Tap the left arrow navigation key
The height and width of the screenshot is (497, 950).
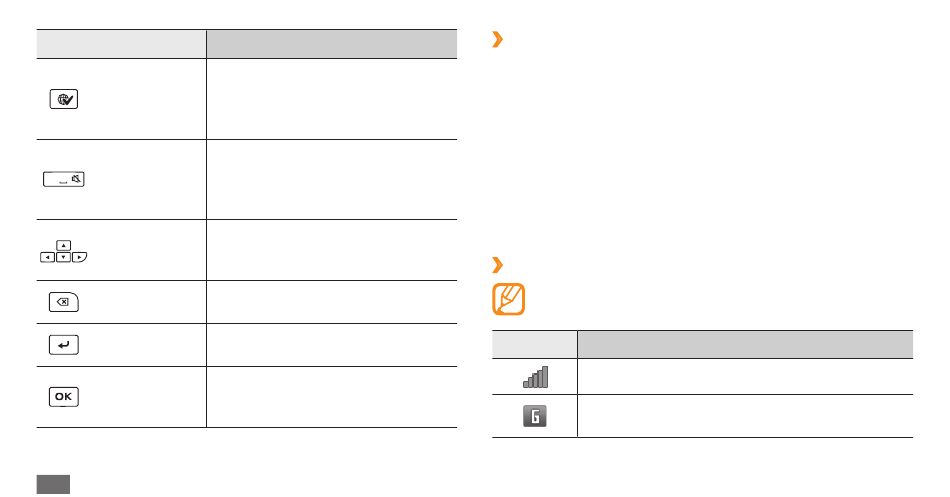click(x=47, y=258)
